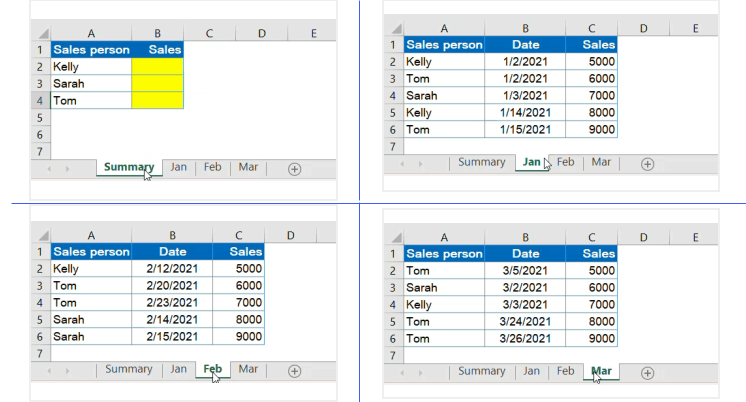Image resolution: width=746 pixels, height=402 pixels.
Task: Switch to Mar tab in Jan window
Action: tap(601, 162)
